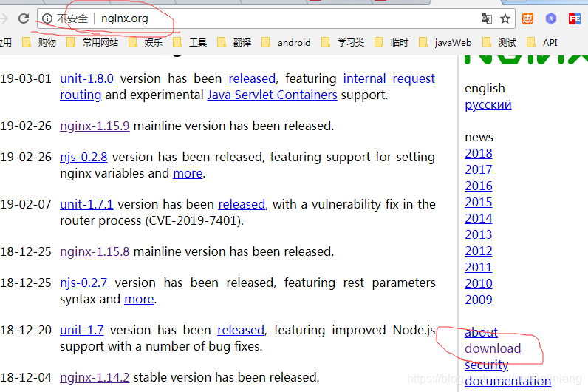Switch language to русский
Image resolution: width=588 pixels, height=392 pixels.
tap(488, 104)
